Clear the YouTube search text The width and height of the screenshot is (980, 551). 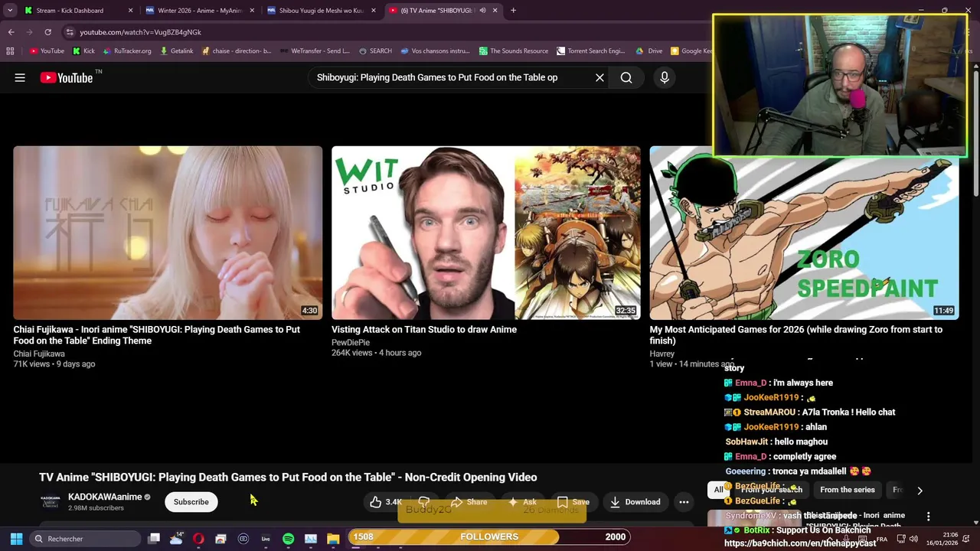pos(599,77)
